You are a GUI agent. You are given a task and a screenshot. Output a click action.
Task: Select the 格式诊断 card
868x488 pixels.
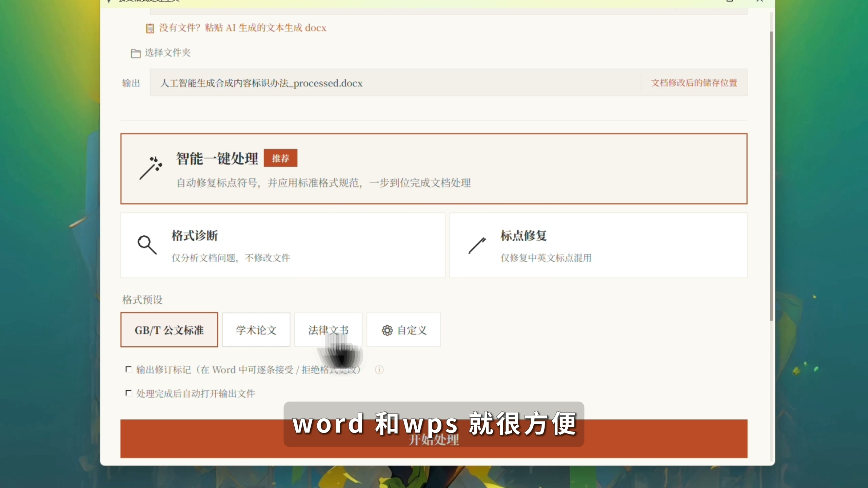point(283,245)
